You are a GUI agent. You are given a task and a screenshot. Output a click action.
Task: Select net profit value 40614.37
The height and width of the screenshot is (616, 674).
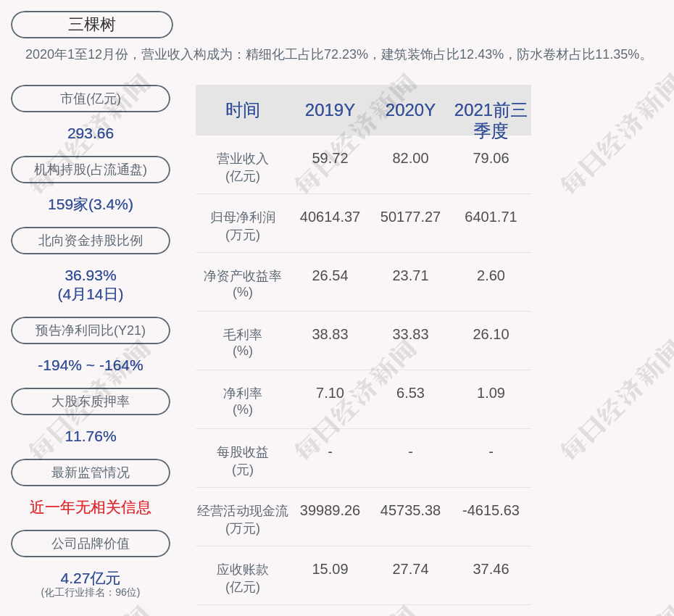[x=330, y=217]
